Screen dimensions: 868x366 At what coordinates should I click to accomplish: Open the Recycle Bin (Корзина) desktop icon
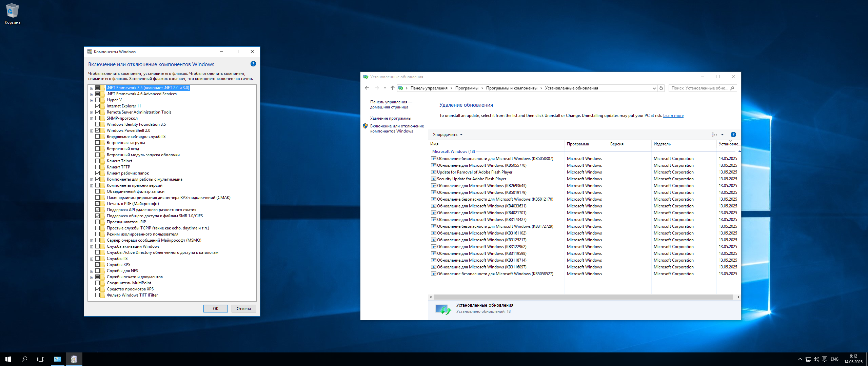[x=13, y=14]
